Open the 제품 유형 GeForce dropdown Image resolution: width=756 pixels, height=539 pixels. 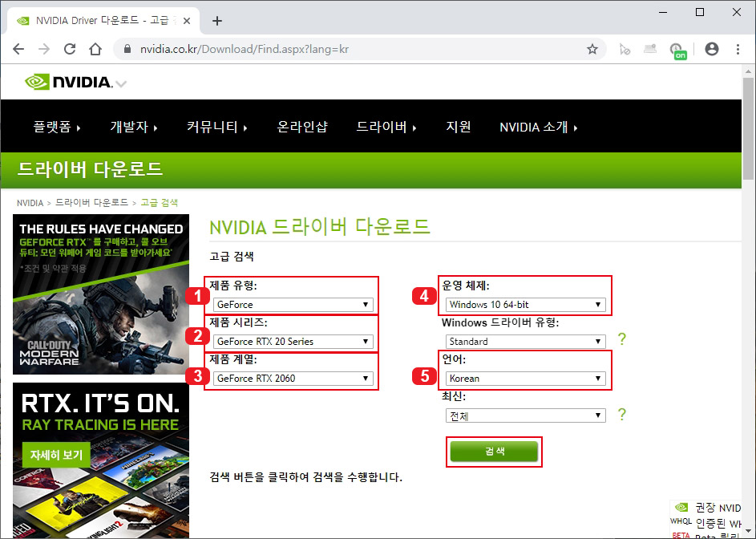(293, 305)
